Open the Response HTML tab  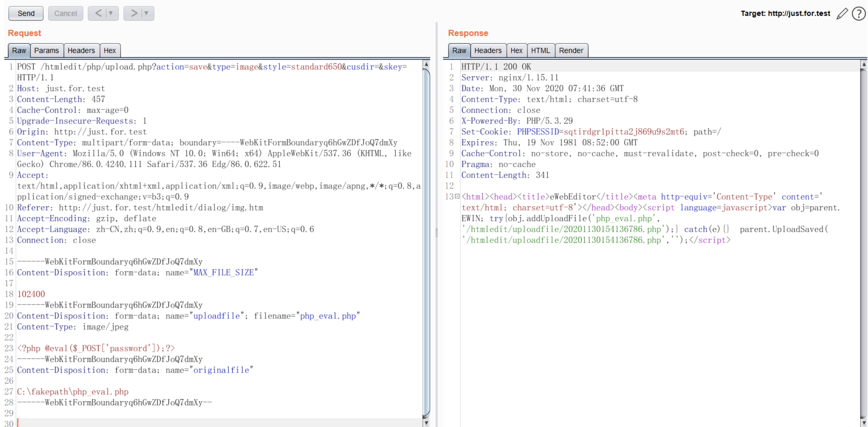(x=540, y=50)
